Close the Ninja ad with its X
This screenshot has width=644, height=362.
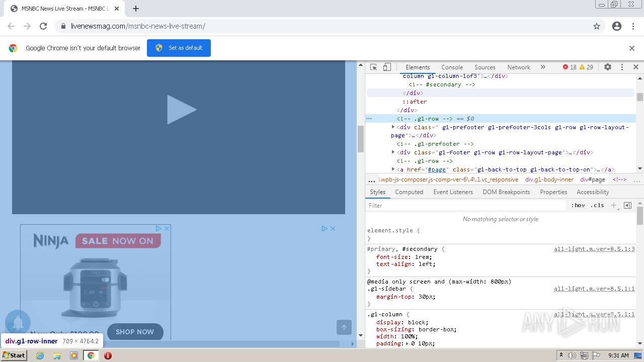point(167,228)
